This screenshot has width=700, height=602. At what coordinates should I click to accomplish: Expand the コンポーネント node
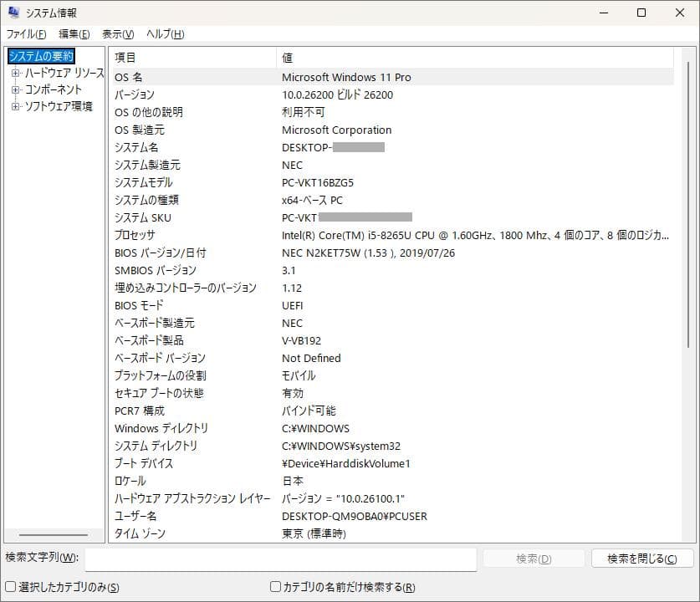click(x=15, y=89)
